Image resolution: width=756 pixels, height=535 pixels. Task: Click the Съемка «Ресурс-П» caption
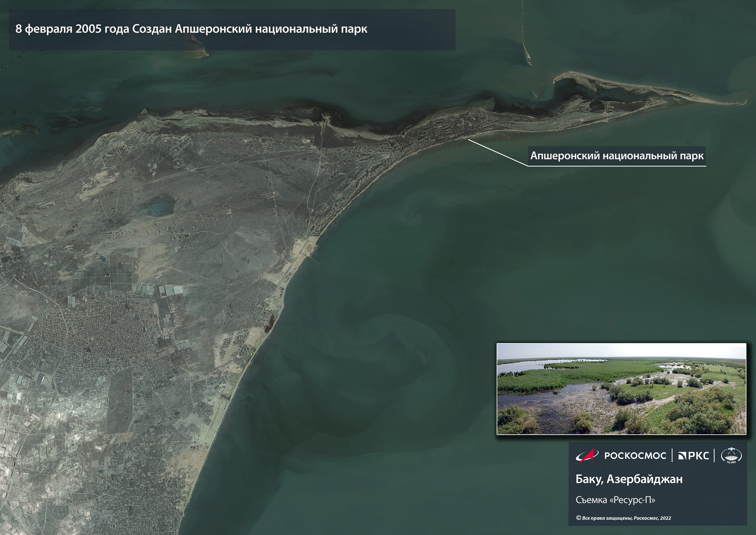[x=615, y=500]
